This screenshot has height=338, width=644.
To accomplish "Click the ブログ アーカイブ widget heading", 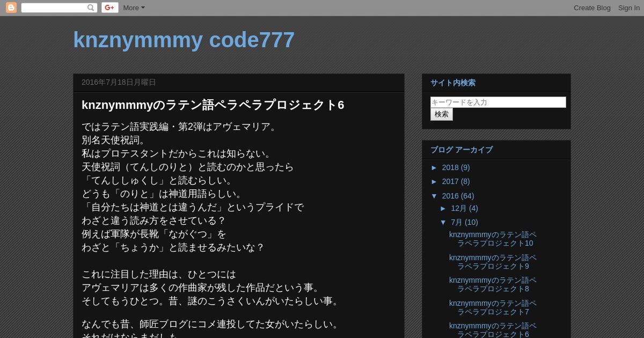I will (x=462, y=150).
